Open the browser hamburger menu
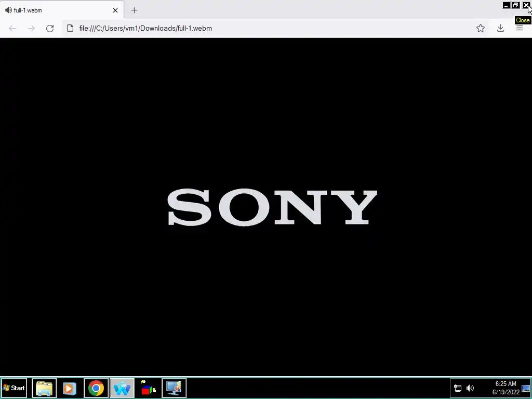The width and height of the screenshot is (532, 399). (x=520, y=28)
